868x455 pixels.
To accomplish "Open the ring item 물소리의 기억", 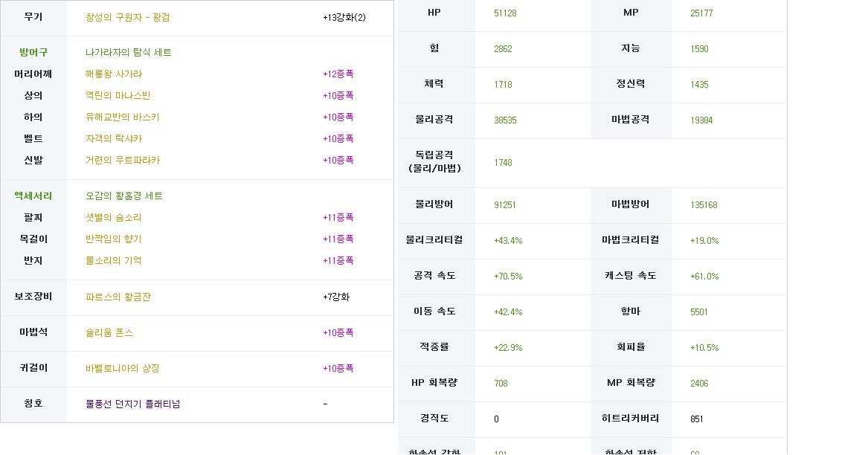I will coord(114,261).
